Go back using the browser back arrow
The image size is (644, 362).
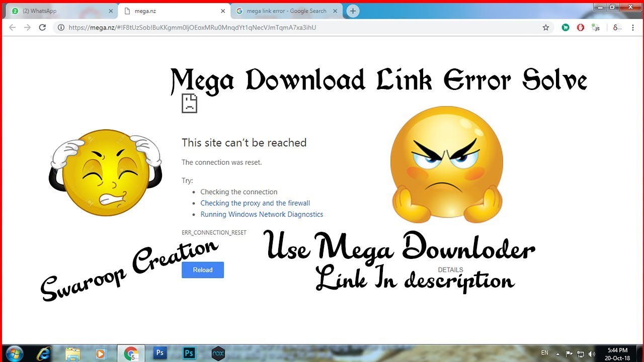pyautogui.click(x=13, y=28)
